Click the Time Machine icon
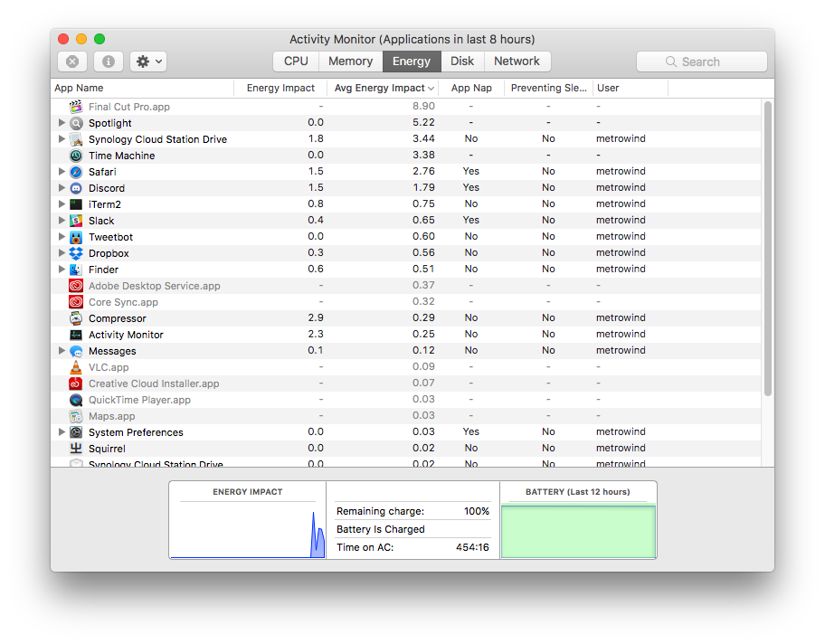The height and width of the screenshot is (644, 825). pos(76,156)
